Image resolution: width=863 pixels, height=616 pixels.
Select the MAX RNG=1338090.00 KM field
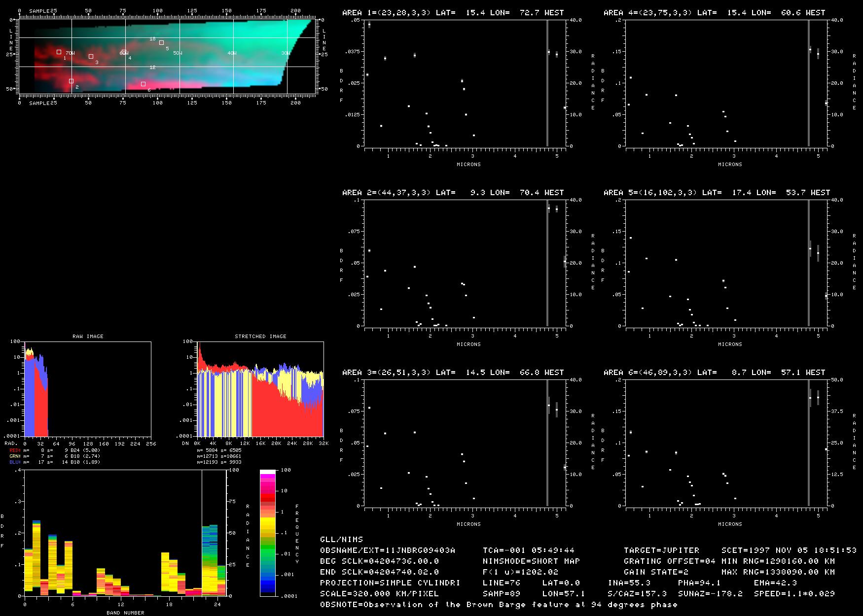click(778, 572)
